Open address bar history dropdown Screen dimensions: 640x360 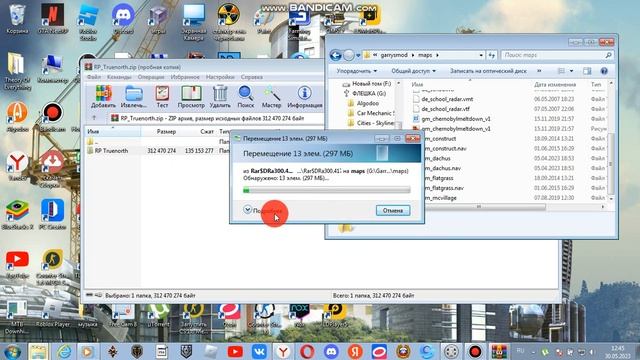click(481, 55)
